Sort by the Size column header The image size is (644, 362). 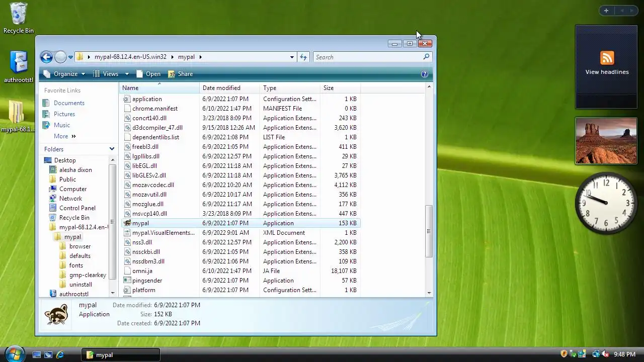341,88
